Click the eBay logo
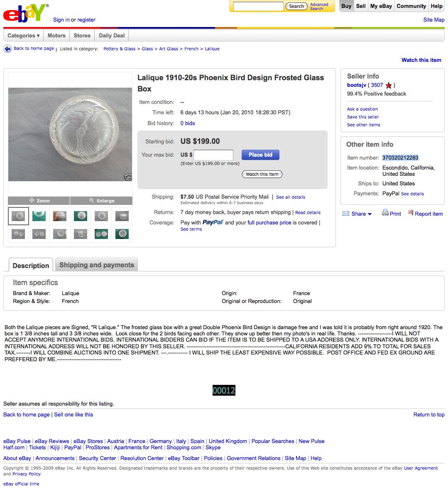Viewport: 448px width, 490px height. coord(24,13)
